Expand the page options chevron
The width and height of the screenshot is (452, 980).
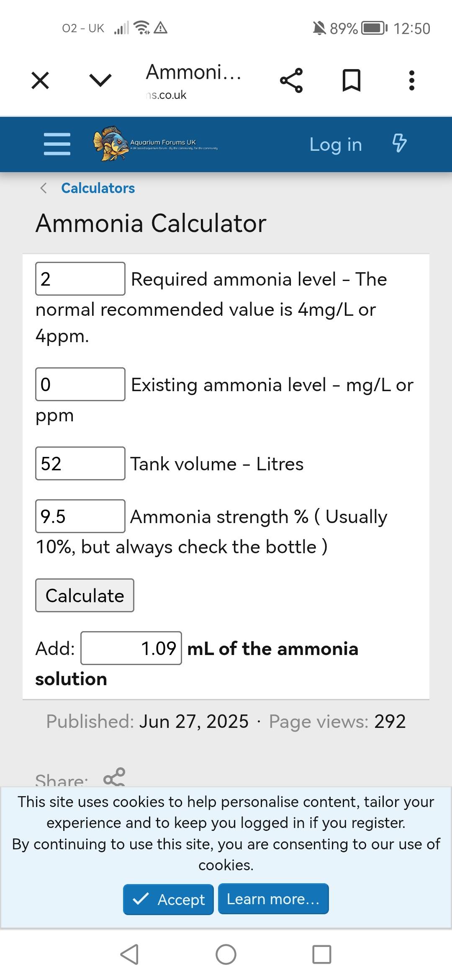100,80
